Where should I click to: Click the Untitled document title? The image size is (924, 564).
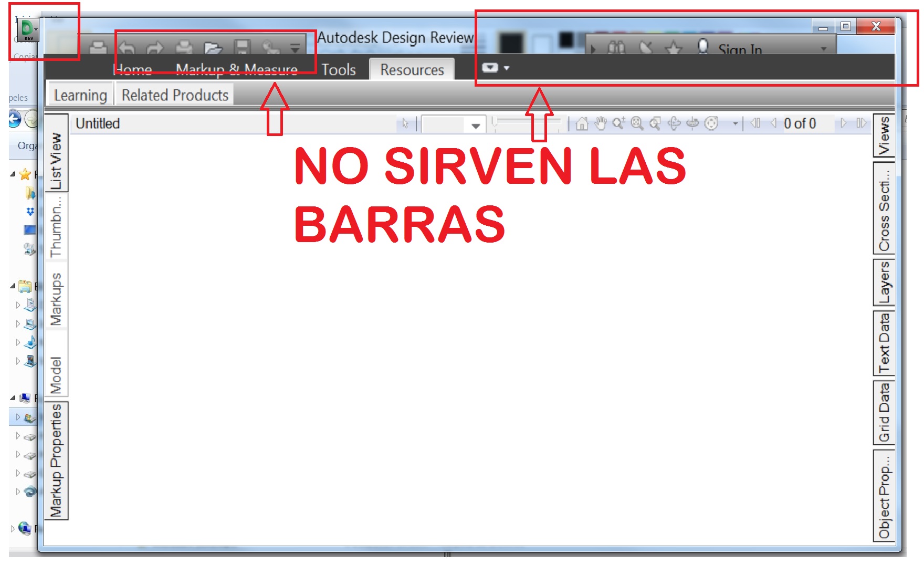tap(98, 123)
